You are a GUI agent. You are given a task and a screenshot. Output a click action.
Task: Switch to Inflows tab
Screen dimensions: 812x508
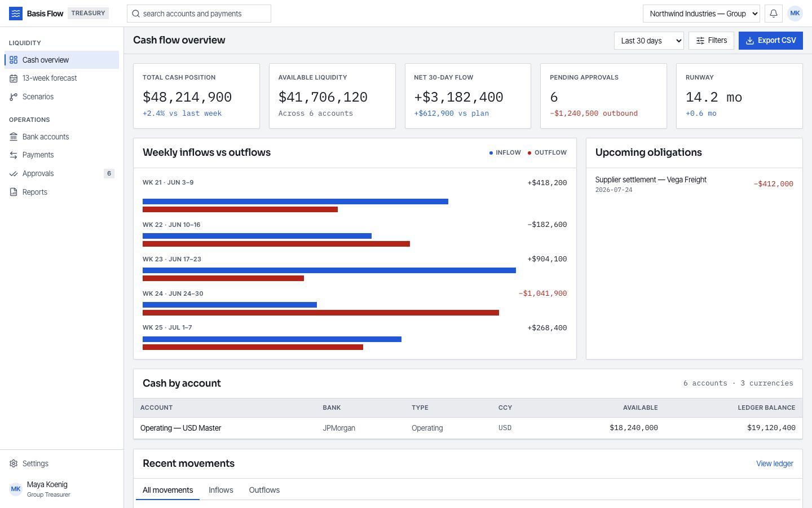click(221, 490)
